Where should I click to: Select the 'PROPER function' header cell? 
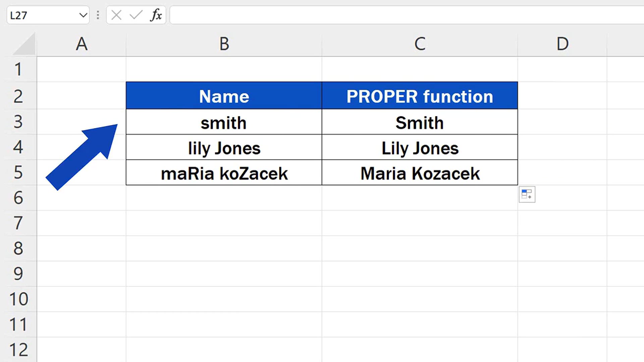[420, 96]
